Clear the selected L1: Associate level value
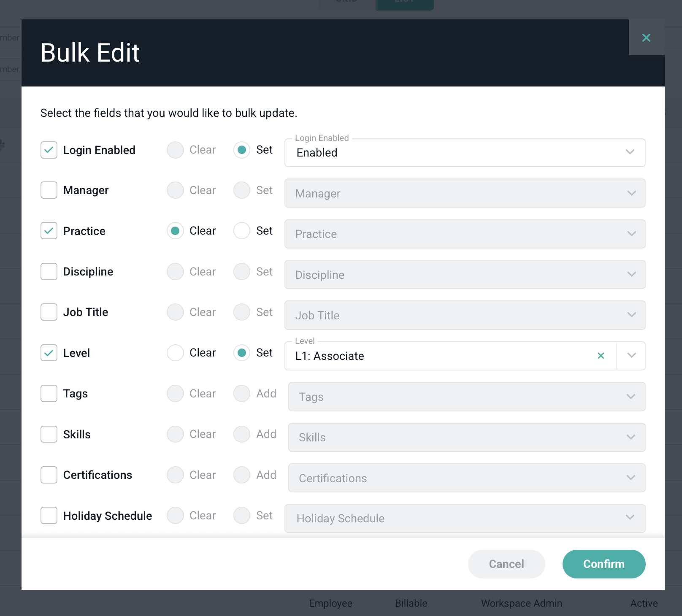This screenshot has height=616, width=682. [x=601, y=356]
